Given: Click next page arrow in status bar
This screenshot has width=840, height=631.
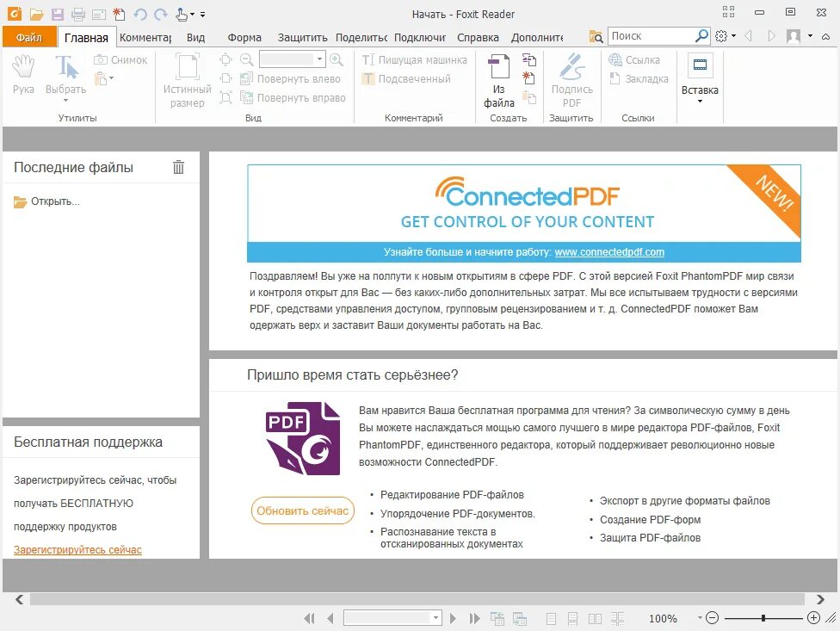Looking at the screenshot, I should tap(454, 619).
